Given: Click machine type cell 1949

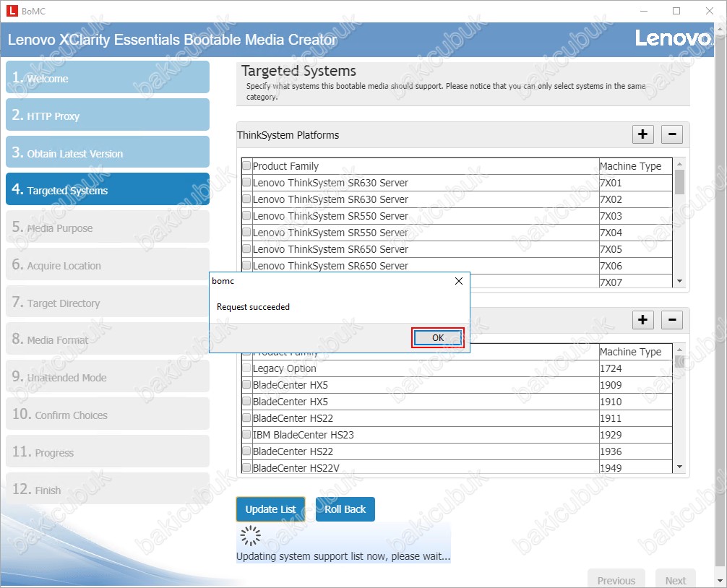Looking at the screenshot, I should (635, 467).
